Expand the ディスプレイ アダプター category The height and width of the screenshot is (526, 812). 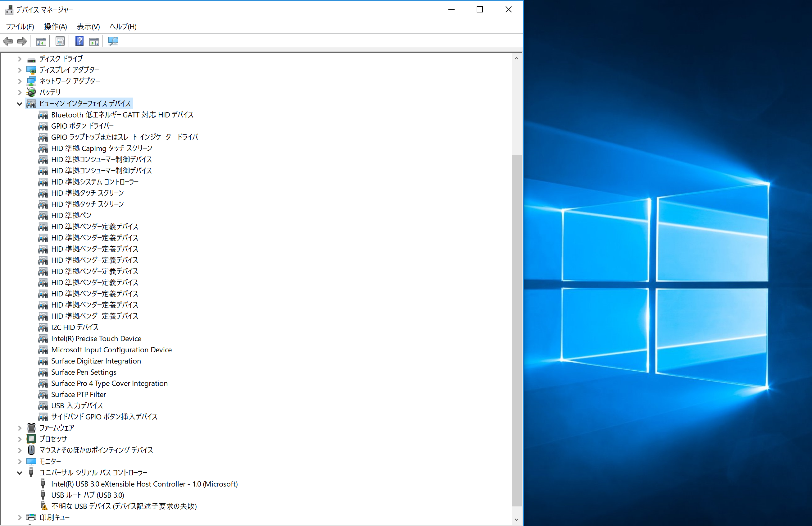point(20,70)
